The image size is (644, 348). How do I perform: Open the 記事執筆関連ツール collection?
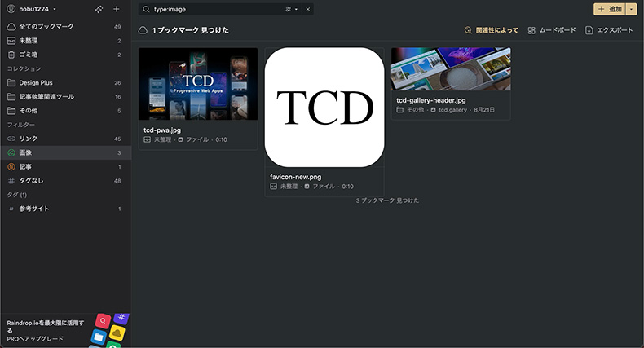pyautogui.click(x=66, y=97)
